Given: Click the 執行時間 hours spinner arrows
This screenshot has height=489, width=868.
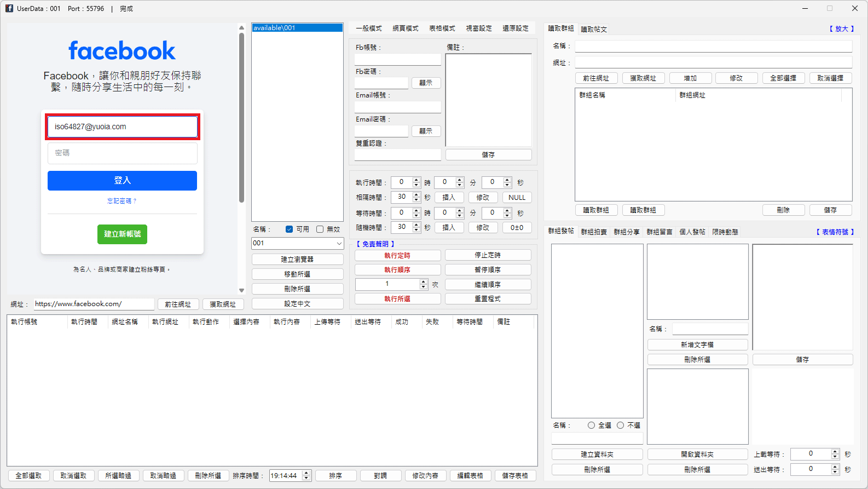Looking at the screenshot, I should pyautogui.click(x=416, y=182).
